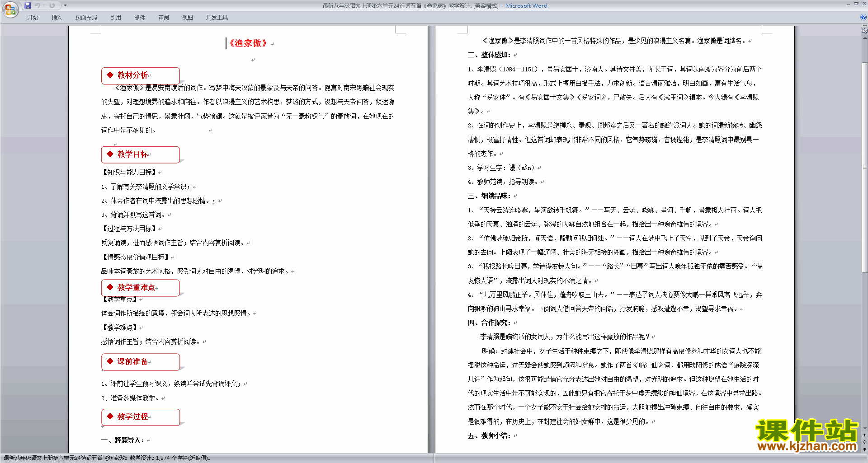Click the line 2、准备多媒体教学
868x463 pixels.
tap(131, 398)
